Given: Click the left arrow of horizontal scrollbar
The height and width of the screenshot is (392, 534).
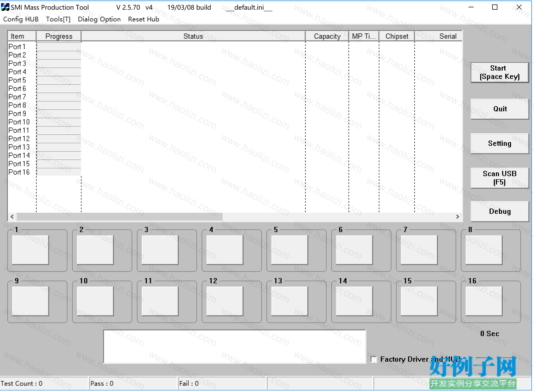Looking at the screenshot, I should point(12,217).
